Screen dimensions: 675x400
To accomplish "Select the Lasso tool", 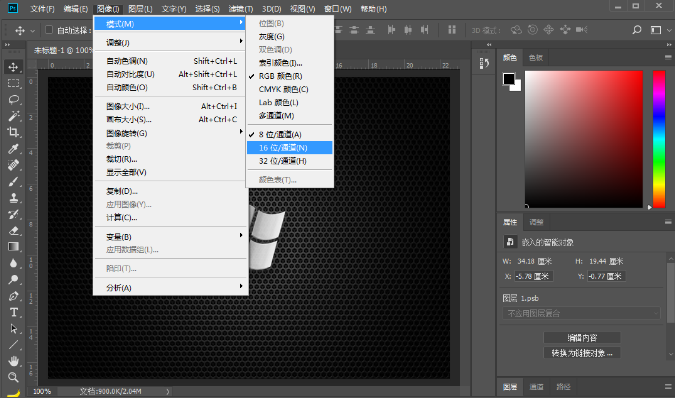I will (x=14, y=100).
